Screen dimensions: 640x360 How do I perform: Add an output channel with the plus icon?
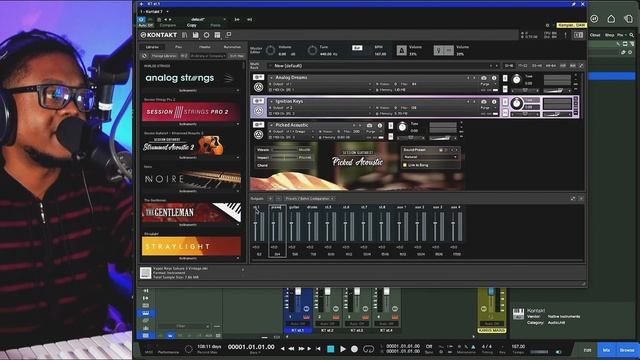(x=270, y=199)
